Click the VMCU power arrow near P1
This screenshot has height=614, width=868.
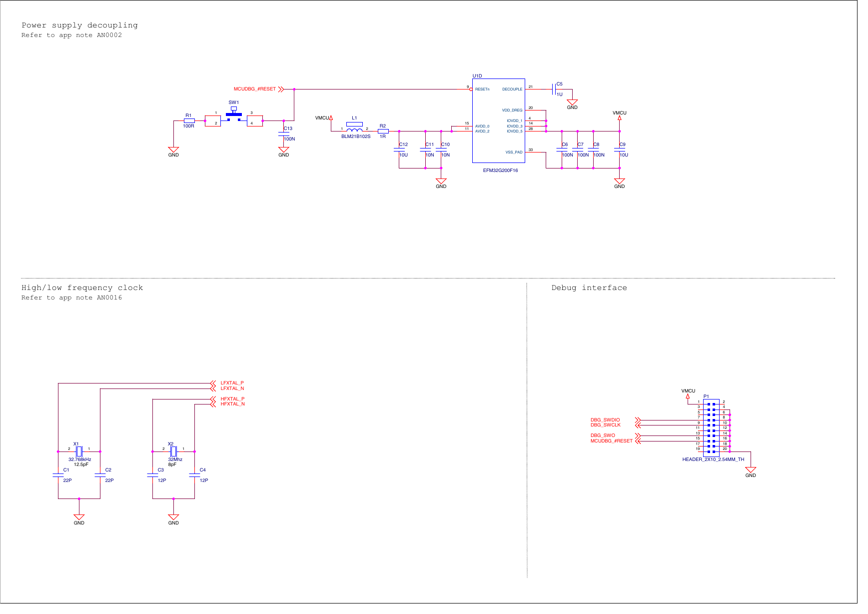pyautogui.click(x=688, y=396)
